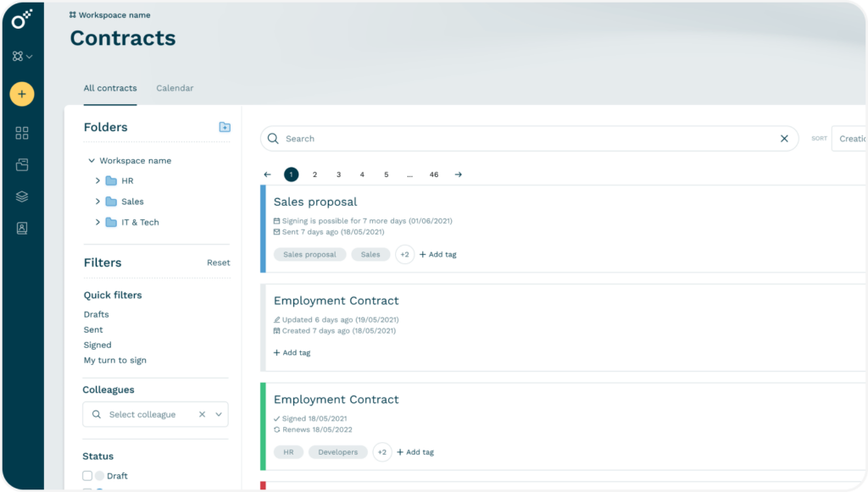868x492 pixels.
Task: Click the search magnifier icon
Action: coord(273,139)
